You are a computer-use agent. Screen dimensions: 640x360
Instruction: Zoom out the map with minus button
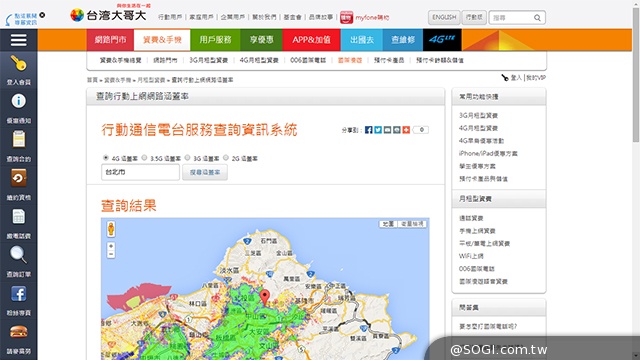tap(111, 254)
